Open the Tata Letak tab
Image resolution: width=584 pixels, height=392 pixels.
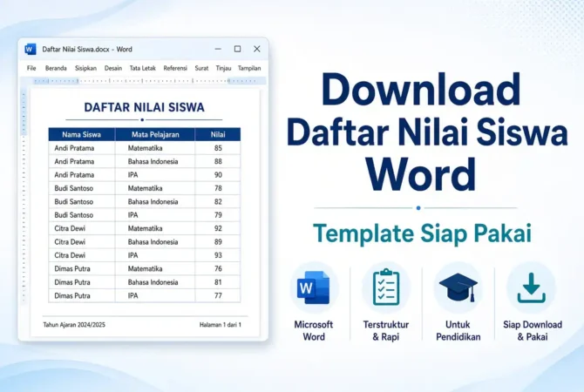tap(143, 68)
